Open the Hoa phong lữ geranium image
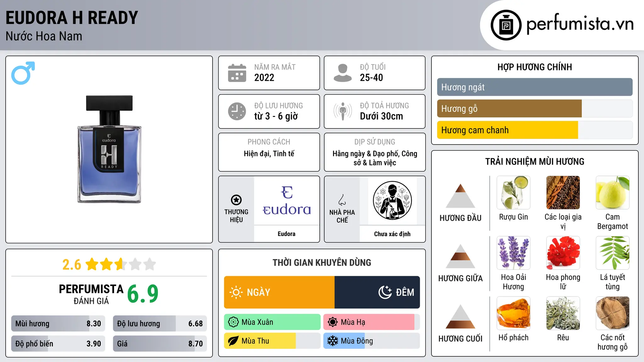This screenshot has width=644, height=362. [x=563, y=253]
